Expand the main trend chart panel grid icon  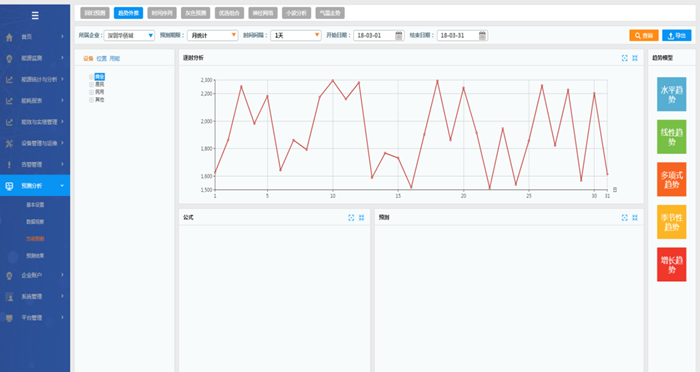635,58
